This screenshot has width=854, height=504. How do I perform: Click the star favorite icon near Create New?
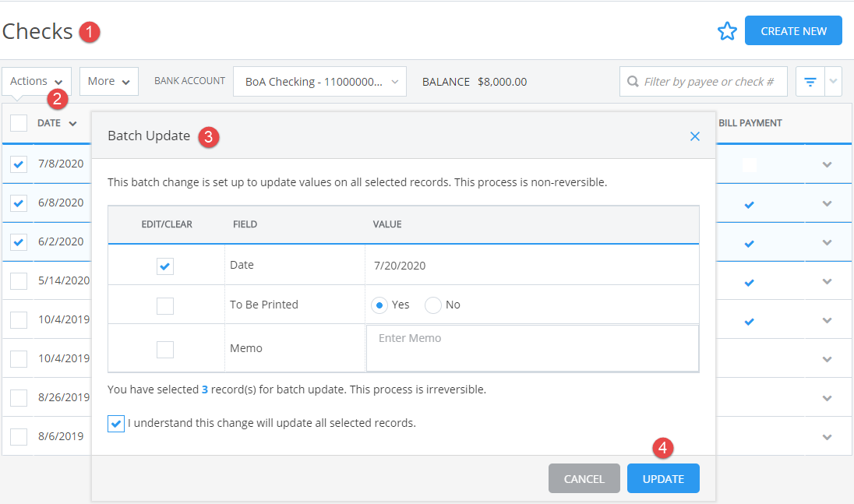727,31
